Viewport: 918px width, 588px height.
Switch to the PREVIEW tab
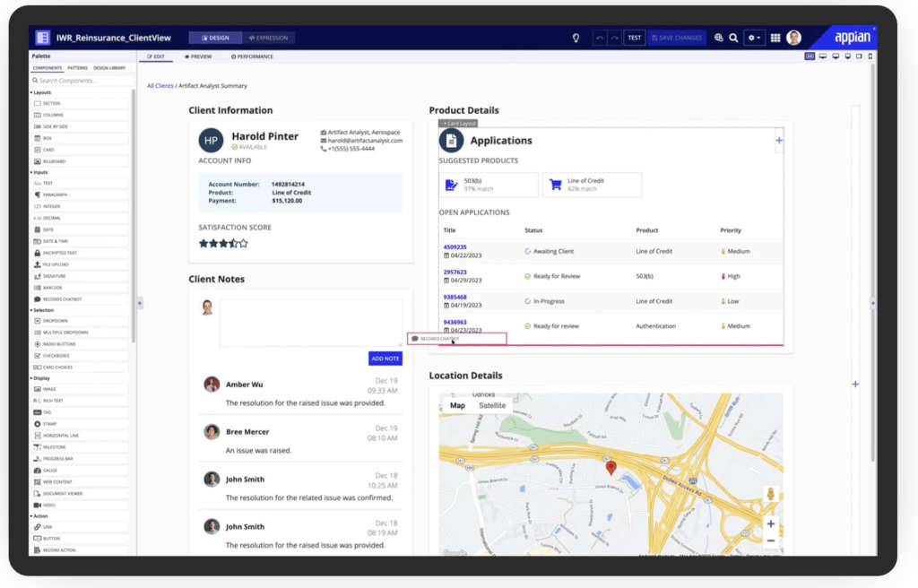[198, 56]
